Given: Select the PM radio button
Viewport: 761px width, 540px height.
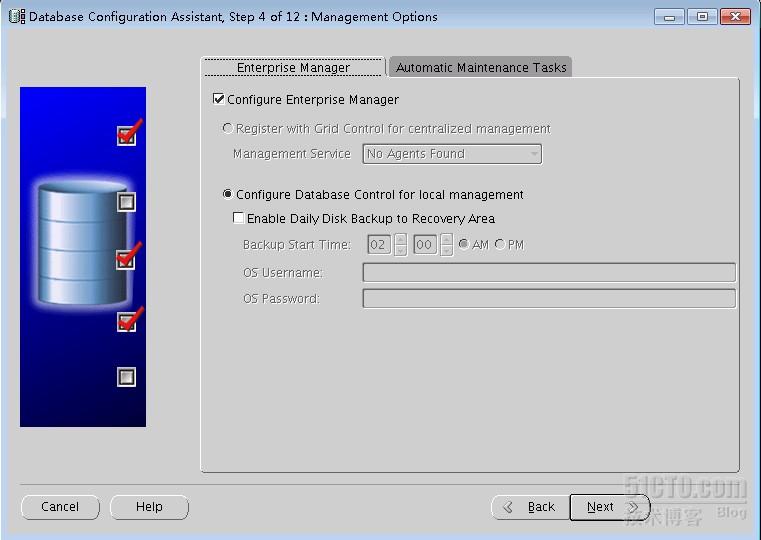Looking at the screenshot, I should [500, 244].
